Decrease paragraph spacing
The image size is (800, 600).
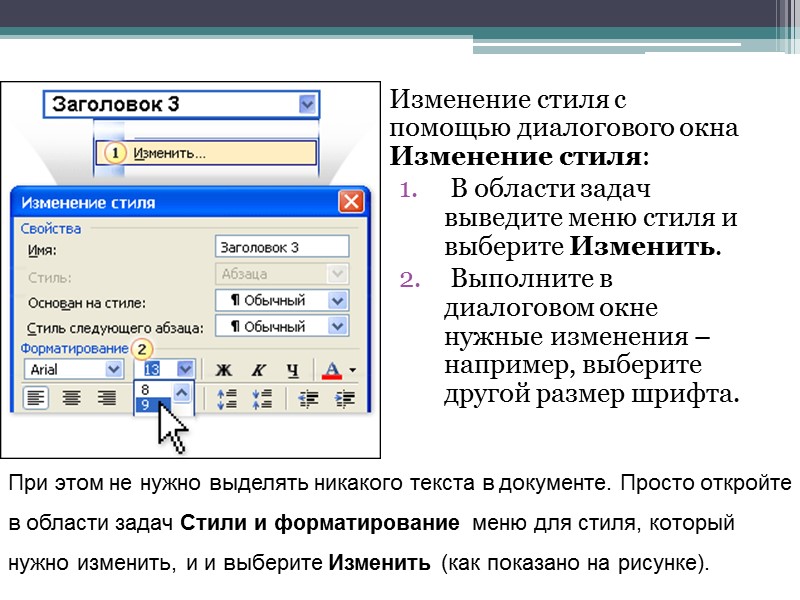pos(262,398)
